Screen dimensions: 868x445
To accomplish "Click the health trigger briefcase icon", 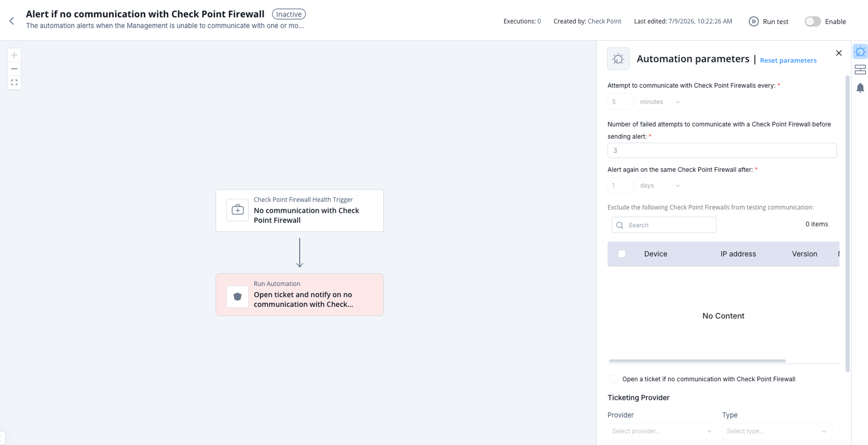I will point(237,210).
